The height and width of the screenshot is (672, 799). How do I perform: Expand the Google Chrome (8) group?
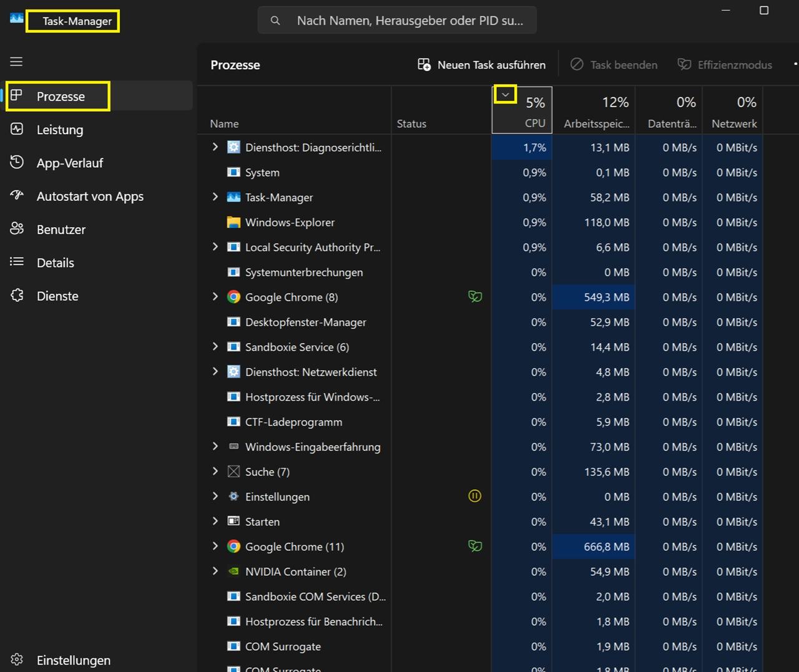point(215,296)
